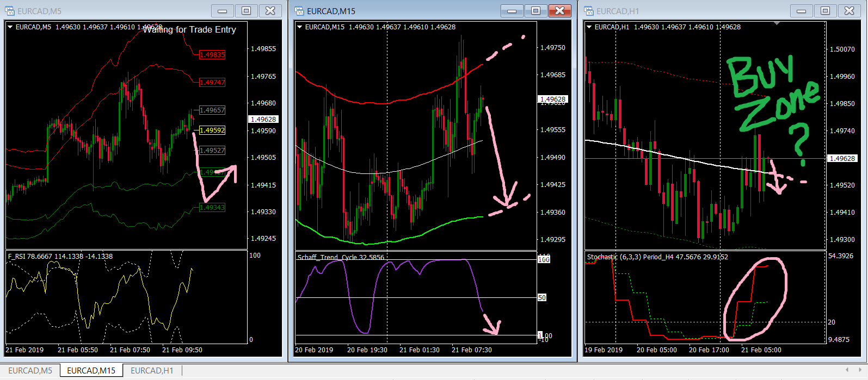This screenshot has width=868, height=380.
Task: Click the '21 Feb 05:00' time label
Action: coord(761,350)
